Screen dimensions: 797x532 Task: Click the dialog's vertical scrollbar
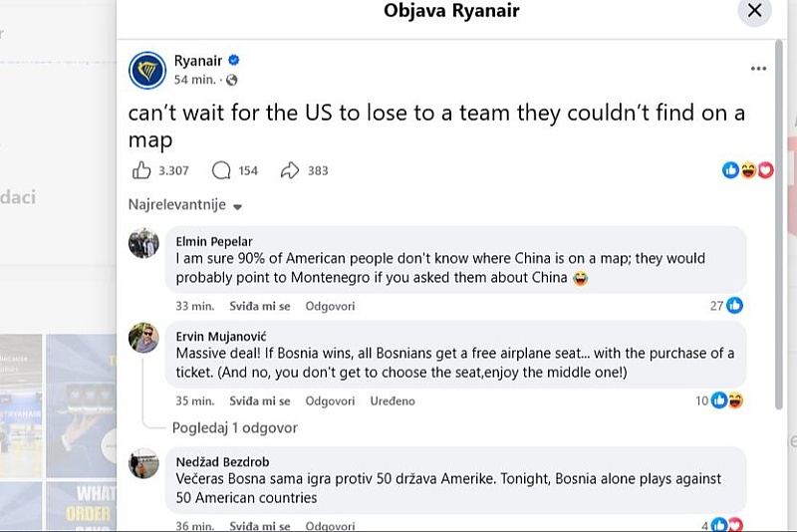tap(779, 223)
